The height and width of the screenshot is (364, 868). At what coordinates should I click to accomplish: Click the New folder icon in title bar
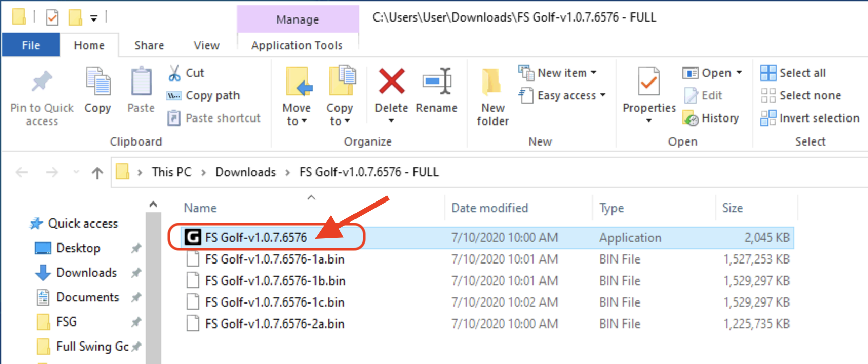75,17
